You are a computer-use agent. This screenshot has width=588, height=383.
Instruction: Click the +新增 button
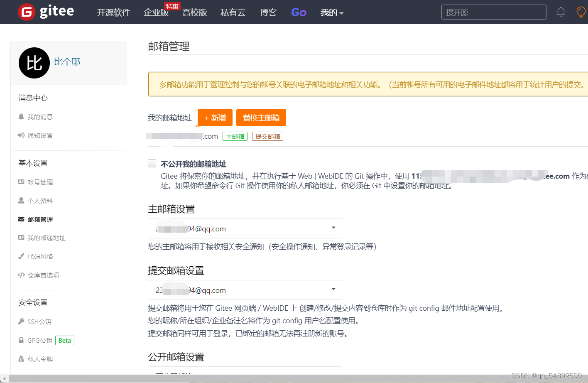215,118
